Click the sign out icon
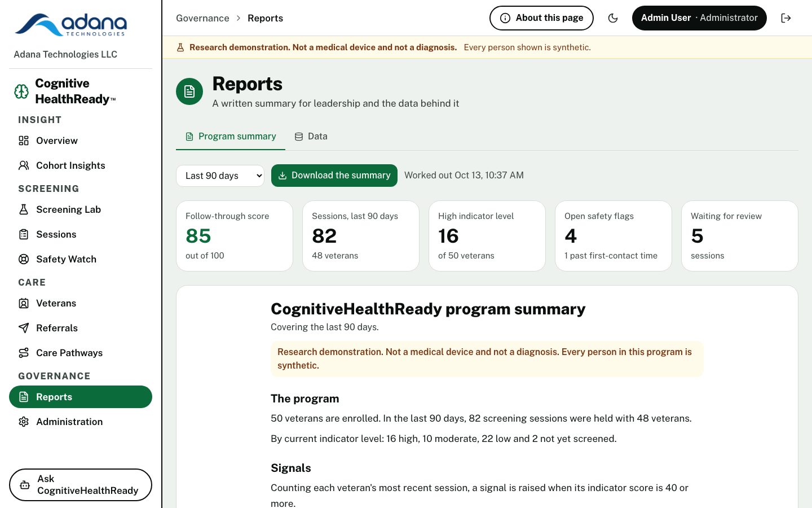 tap(786, 18)
